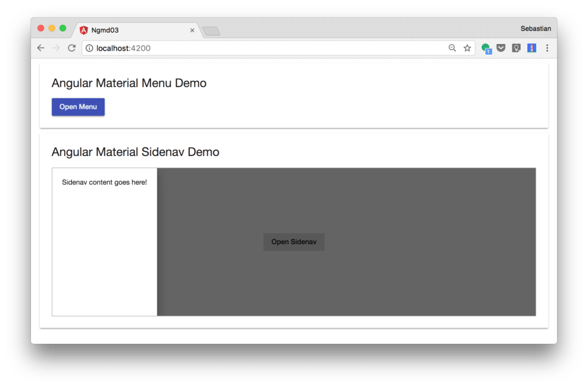Click 'Sidenav content goes here!' text
The image size is (588, 388).
coord(105,182)
